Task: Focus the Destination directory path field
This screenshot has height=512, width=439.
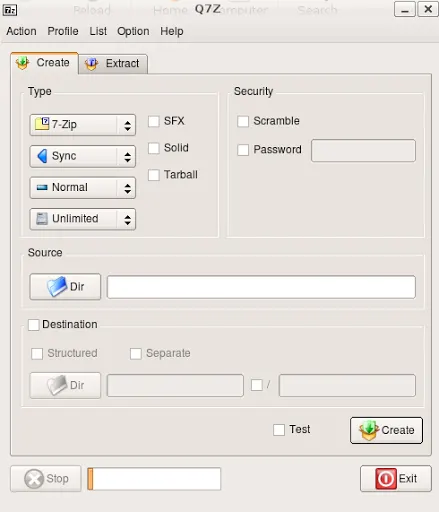Action: (x=175, y=385)
